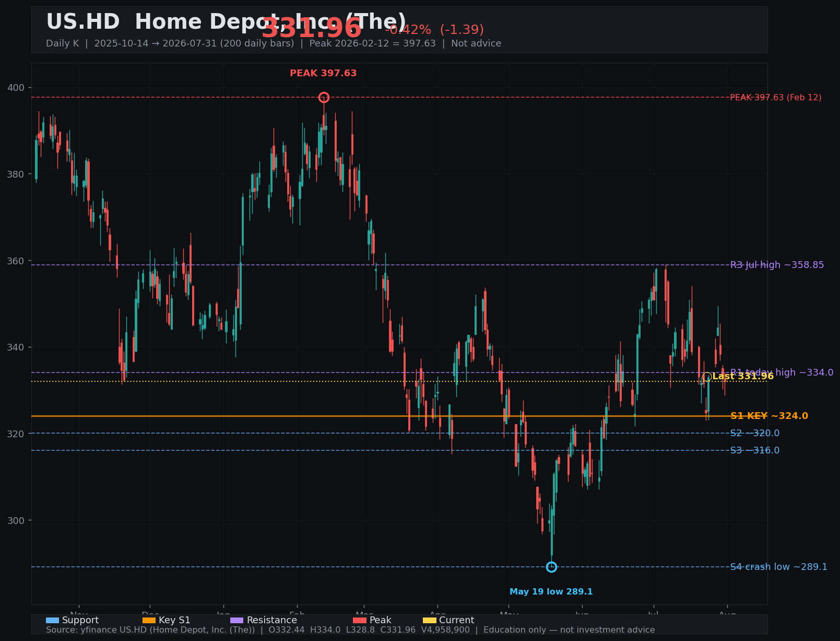
Task: Click the S2 ~320.0 support label
Action: coord(755,433)
